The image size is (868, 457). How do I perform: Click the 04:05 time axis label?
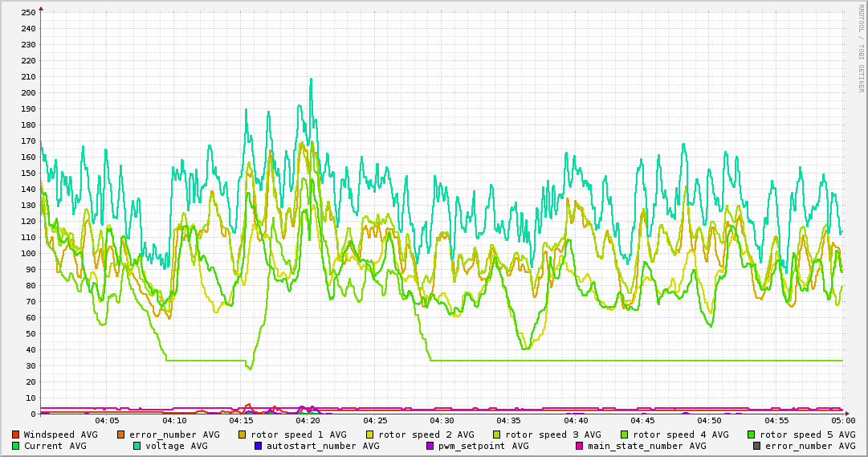coord(107,420)
